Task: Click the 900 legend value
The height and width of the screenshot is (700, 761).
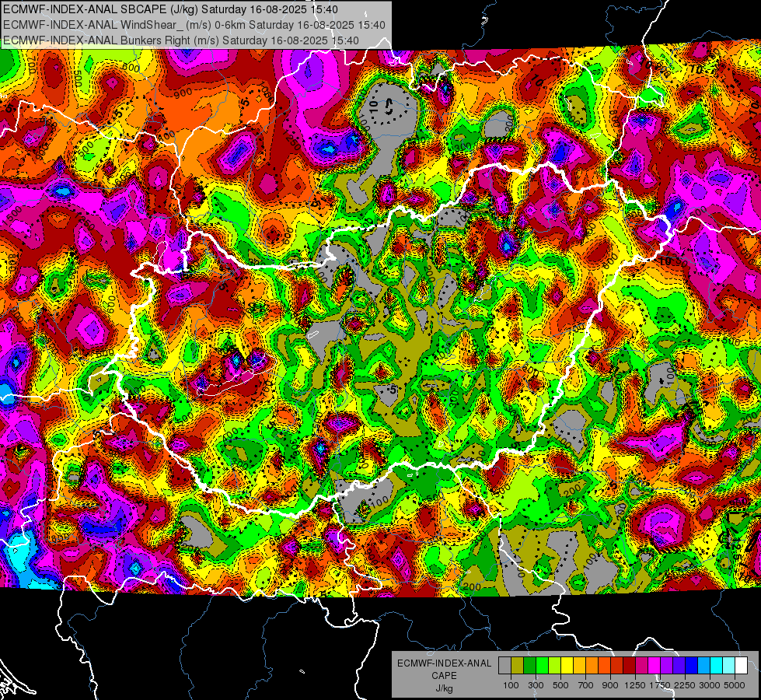Action: click(610, 685)
